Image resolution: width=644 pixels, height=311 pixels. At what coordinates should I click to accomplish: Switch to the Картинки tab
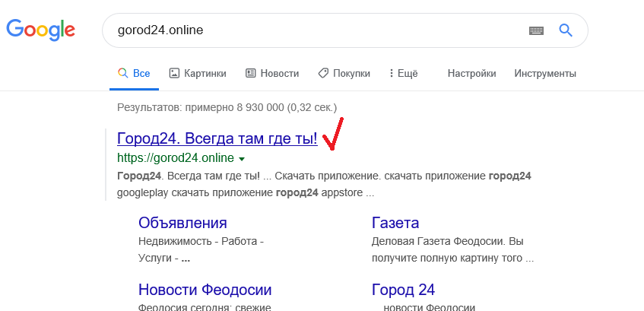[x=198, y=74]
